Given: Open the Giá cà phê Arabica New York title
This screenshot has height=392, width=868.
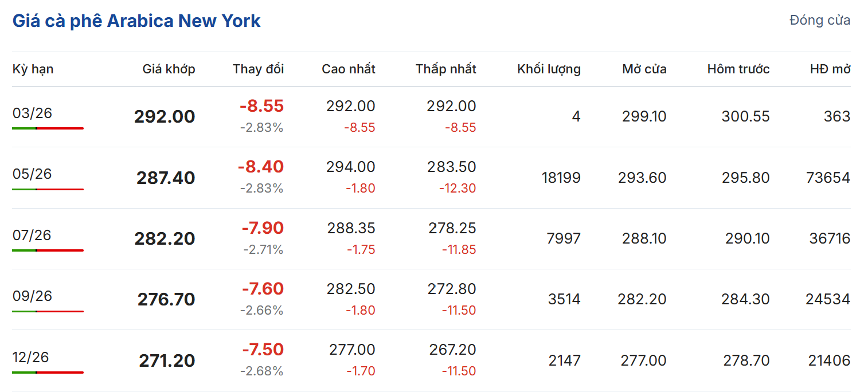Looking at the screenshot, I should pos(136,21).
